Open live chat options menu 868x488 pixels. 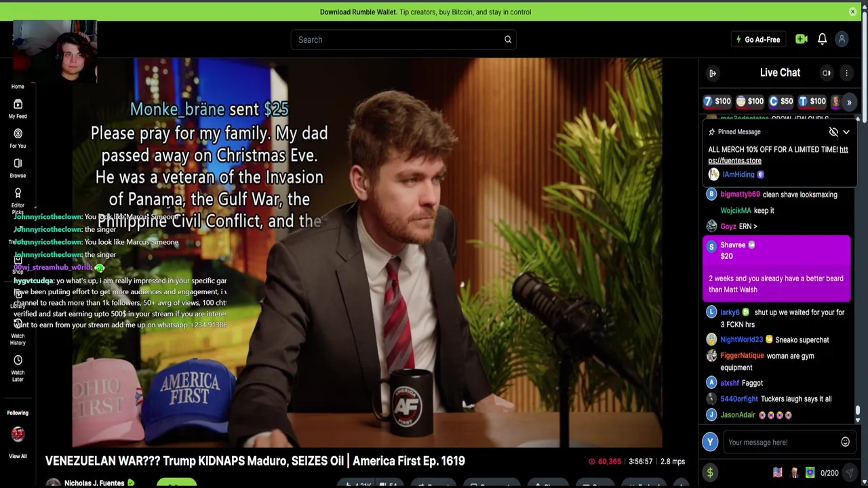click(x=846, y=73)
